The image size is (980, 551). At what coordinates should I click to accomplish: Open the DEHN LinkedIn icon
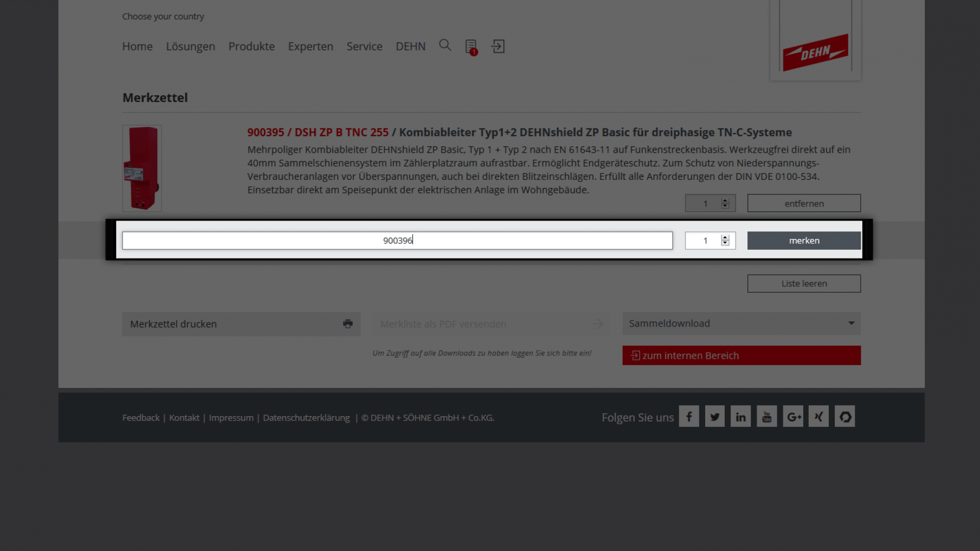click(740, 416)
